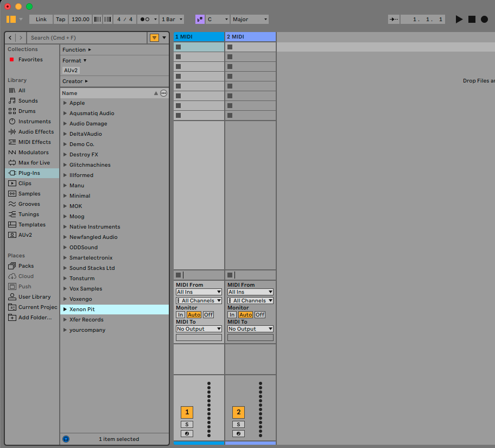This screenshot has width=495, height=448.
Task: Select the 1 MIDI track header
Action: point(199,36)
